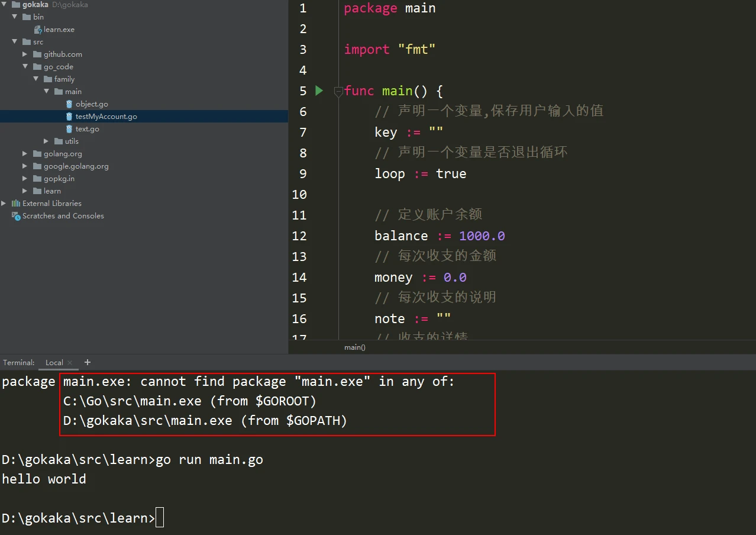Image resolution: width=756 pixels, height=535 pixels.
Task: Expand the gopkg.in folder
Action: point(25,179)
